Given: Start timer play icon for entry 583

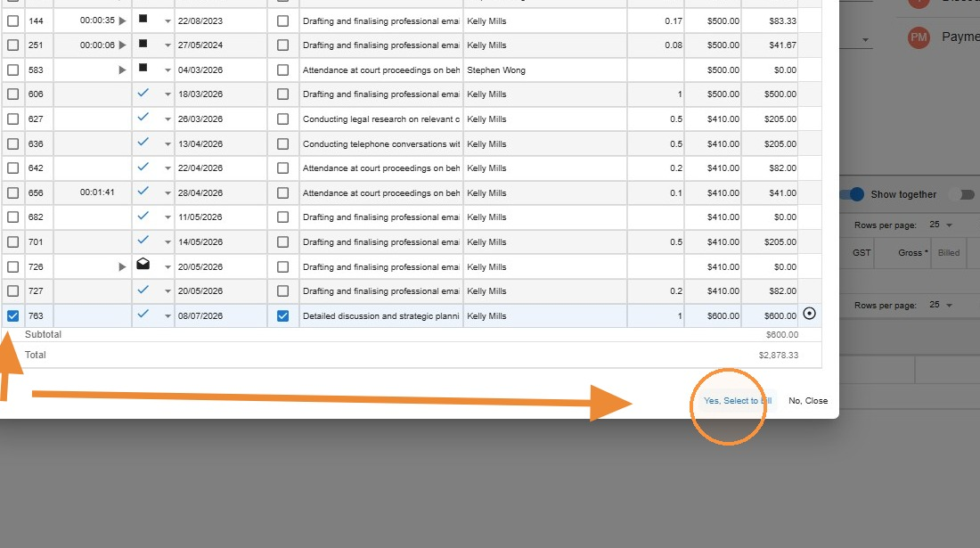Looking at the screenshot, I should pos(123,70).
